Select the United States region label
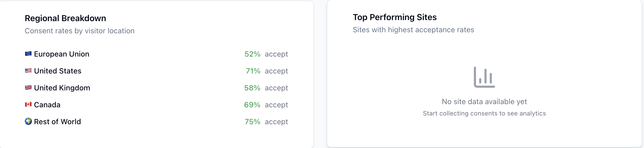Image resolution: width=644 pixels, height=148 pixels. coord(58,71)
